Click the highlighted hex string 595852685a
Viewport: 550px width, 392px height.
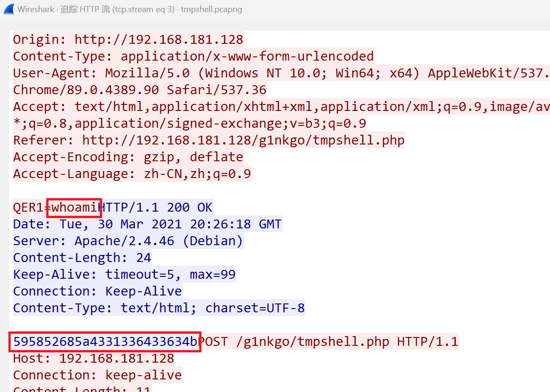pyautogui.click(x=105, y=342)
